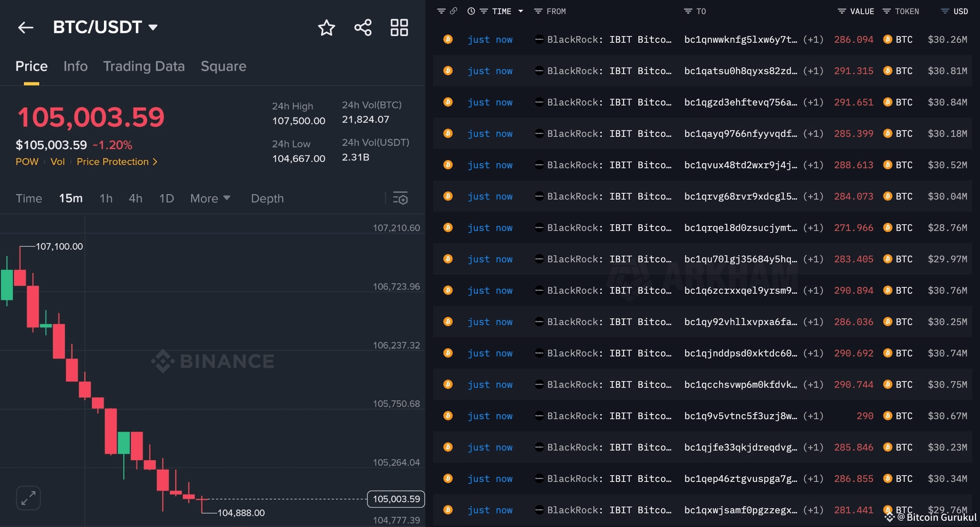Open chart settings icon beside Depth
980x527 pixels.
click(x=401, y=198)
